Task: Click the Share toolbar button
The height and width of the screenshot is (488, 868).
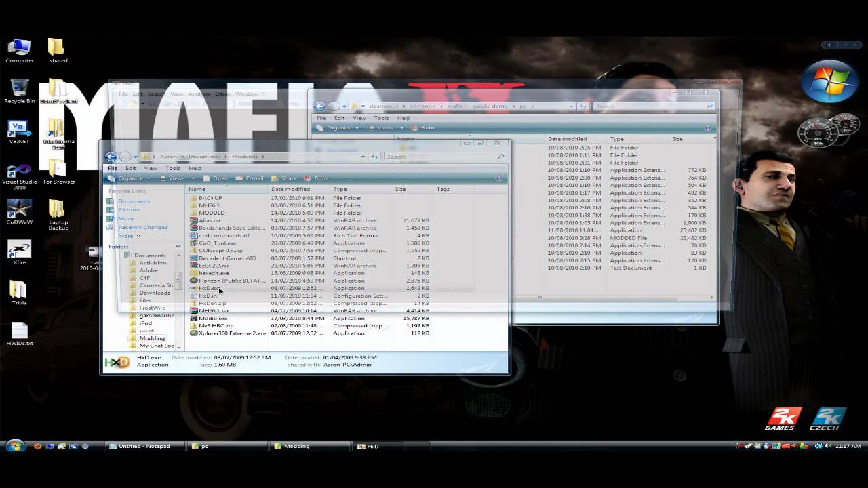Action: [x=285, y=178]
